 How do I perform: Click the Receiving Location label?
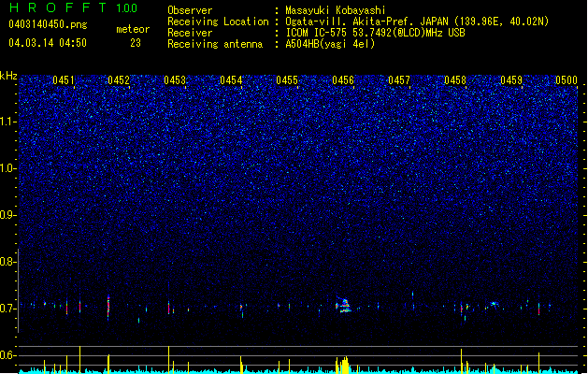click(x=218, y=22)
